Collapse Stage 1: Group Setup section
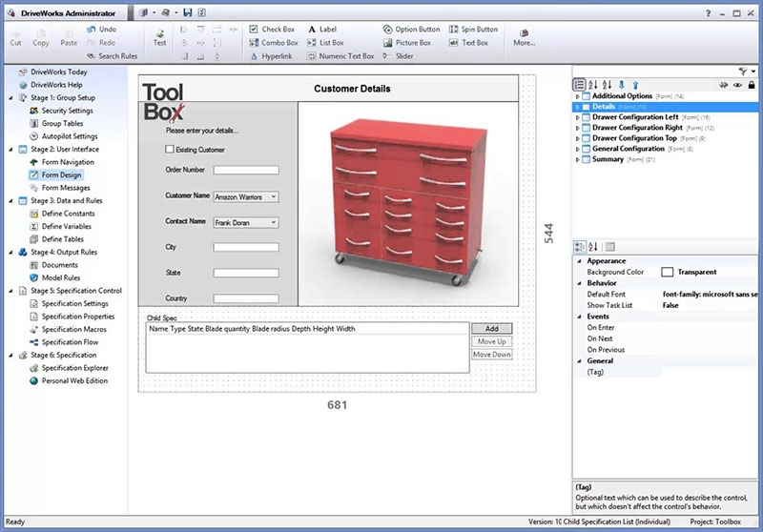Image resolution: width=763 pixels, height=532 pixels. (x=10, y=98)
